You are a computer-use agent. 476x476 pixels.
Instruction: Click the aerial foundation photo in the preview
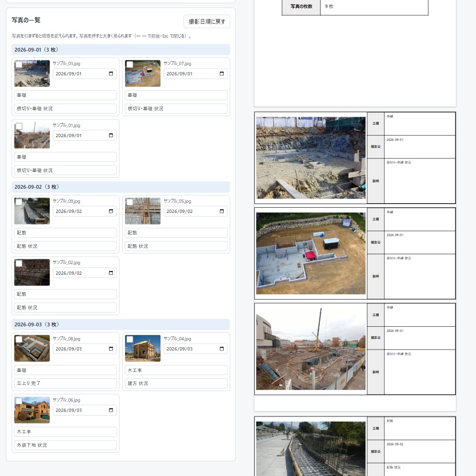(311, 253)
